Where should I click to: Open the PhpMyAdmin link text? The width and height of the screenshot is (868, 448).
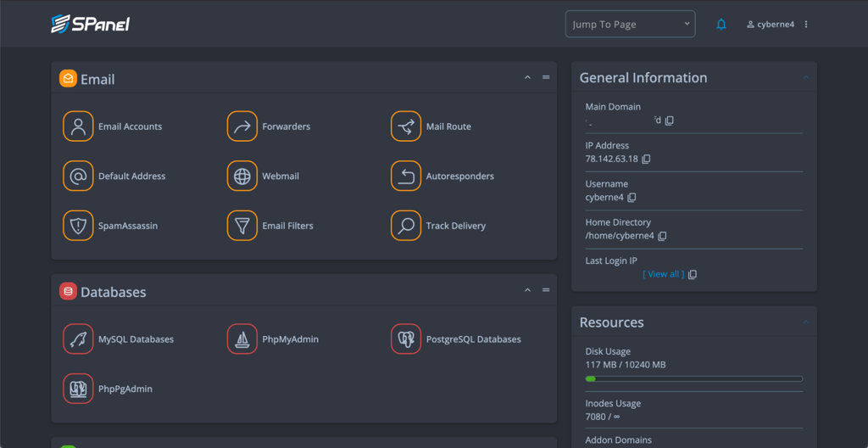tap(291, 339)
